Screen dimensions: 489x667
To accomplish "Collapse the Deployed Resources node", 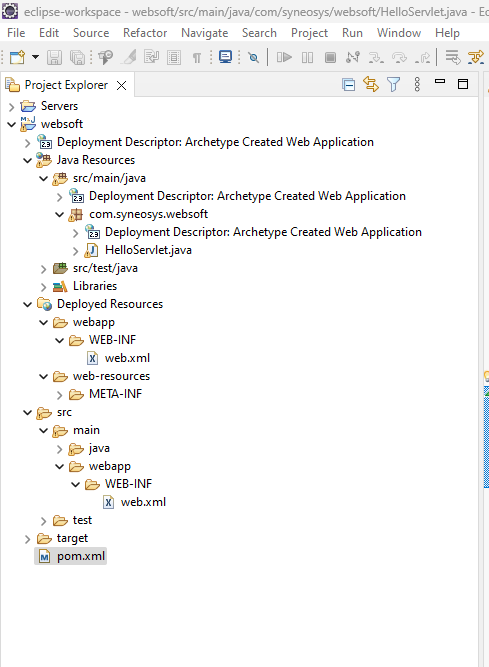I will point(28,305).
